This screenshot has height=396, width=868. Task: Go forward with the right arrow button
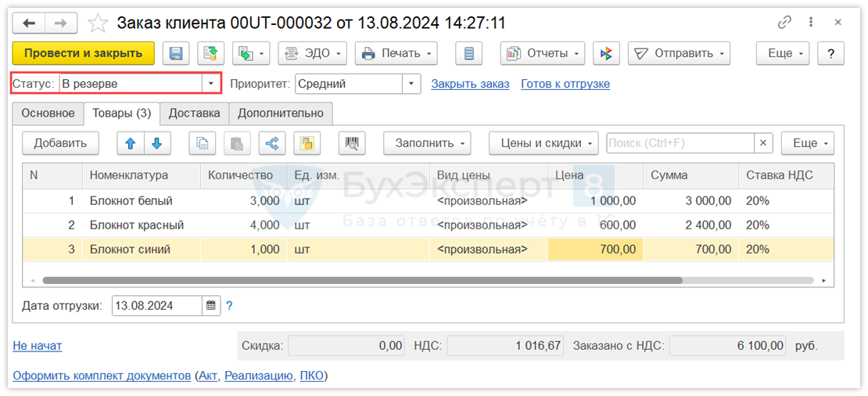pyautogui.click(x=61, y=23)
